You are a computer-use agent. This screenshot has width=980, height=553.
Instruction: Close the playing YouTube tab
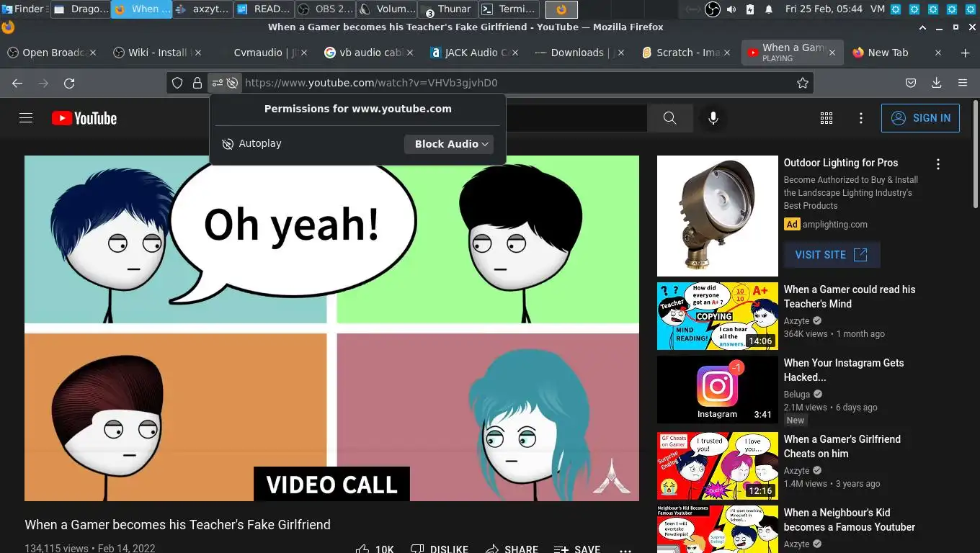coord(832,53)
